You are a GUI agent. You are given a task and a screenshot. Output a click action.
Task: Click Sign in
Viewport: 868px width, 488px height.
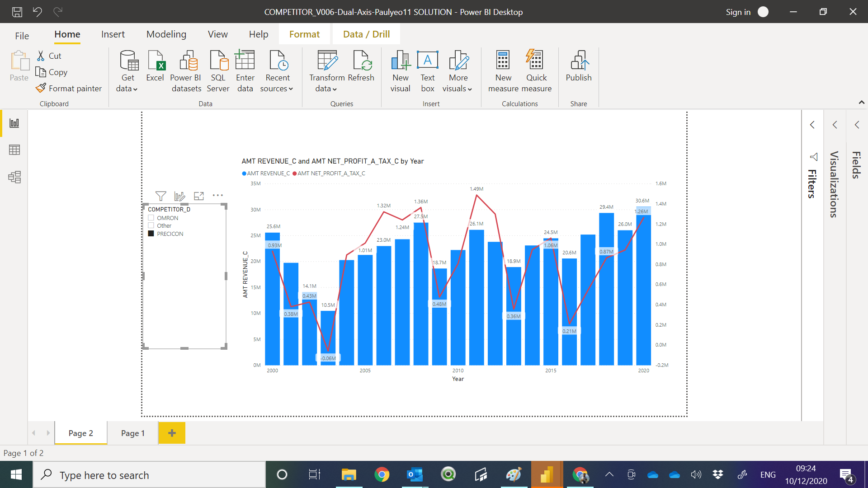738,12
